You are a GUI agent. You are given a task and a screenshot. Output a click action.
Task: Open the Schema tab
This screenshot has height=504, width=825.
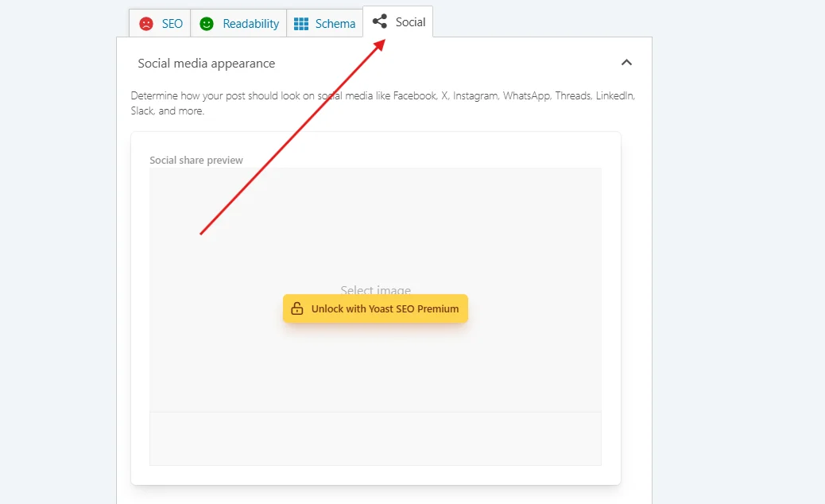tap(324, 24)
